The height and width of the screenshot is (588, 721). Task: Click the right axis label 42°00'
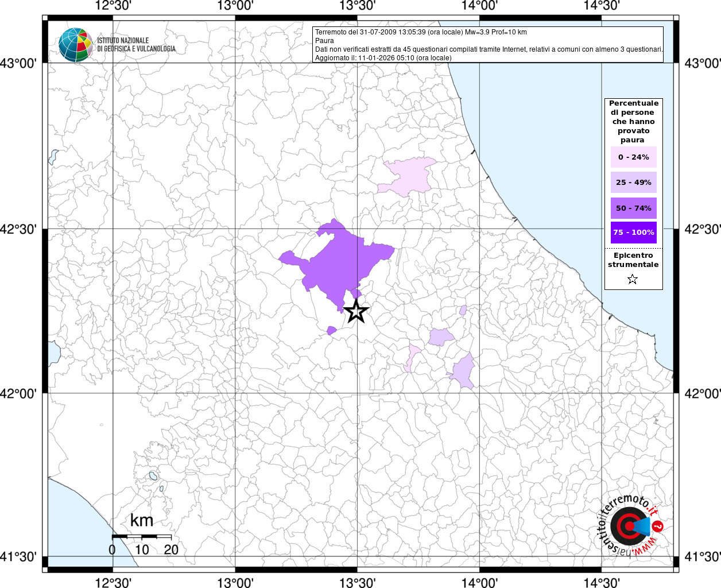point(703,394)
